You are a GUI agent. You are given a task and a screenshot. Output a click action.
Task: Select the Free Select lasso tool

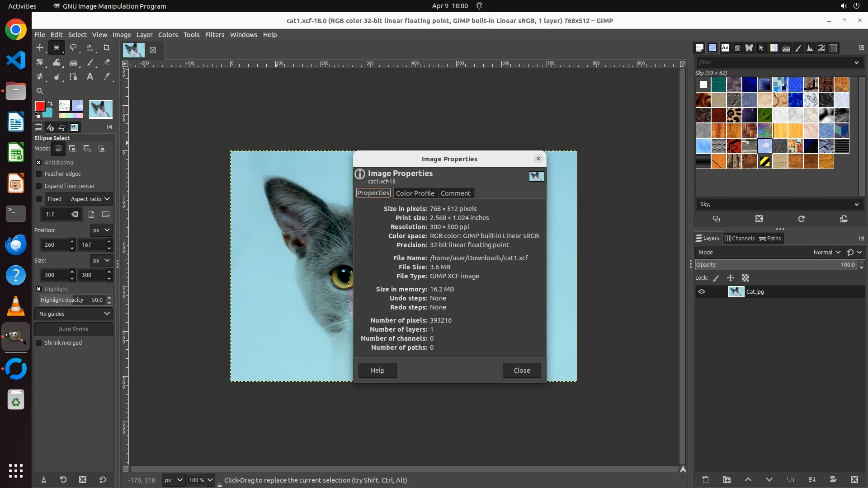click(73, 47)
